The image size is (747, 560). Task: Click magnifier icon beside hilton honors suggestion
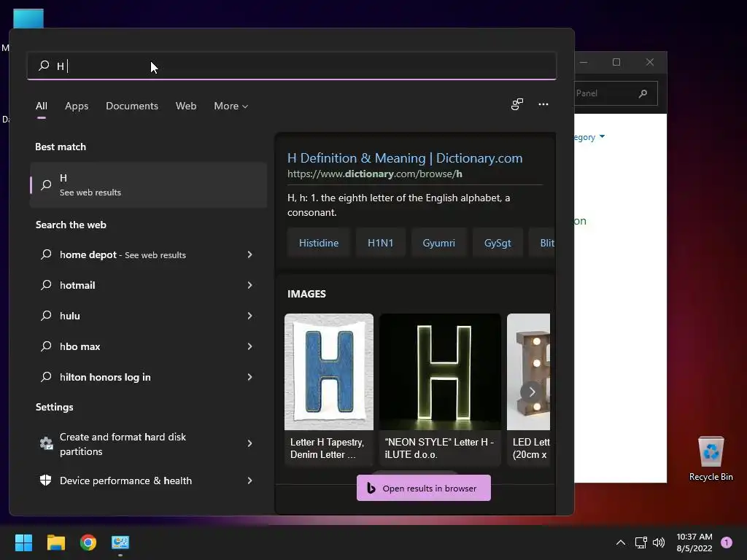point(46,377)
